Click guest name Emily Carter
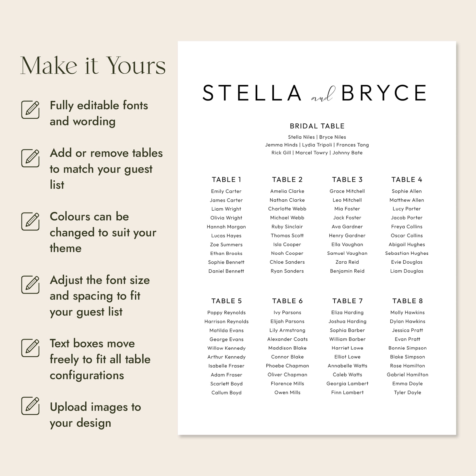 (226, 191)
